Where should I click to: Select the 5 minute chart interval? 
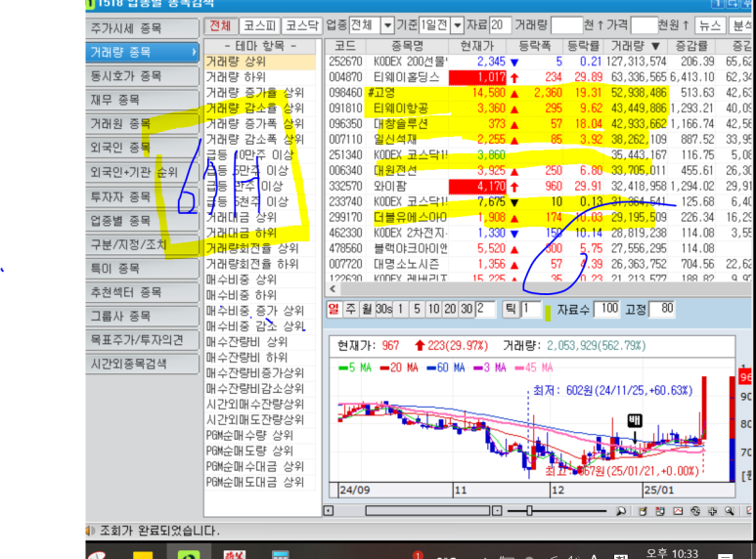coord(417,309)
